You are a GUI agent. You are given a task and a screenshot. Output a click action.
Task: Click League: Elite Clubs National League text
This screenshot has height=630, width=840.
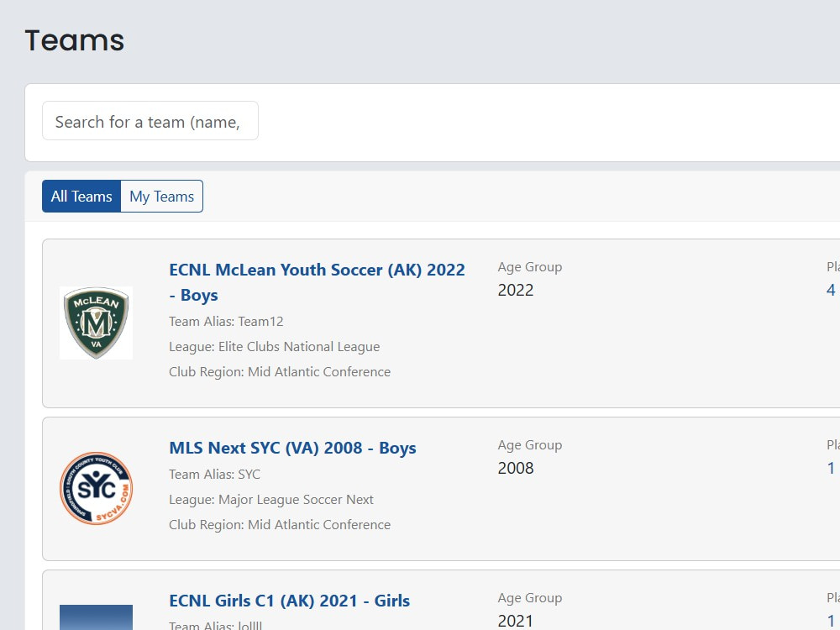point(275,347)
